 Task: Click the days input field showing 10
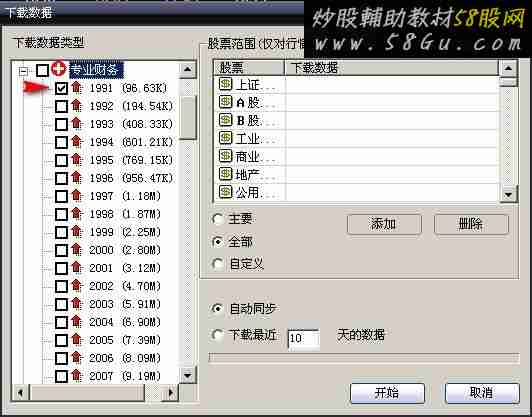[303, 338]
